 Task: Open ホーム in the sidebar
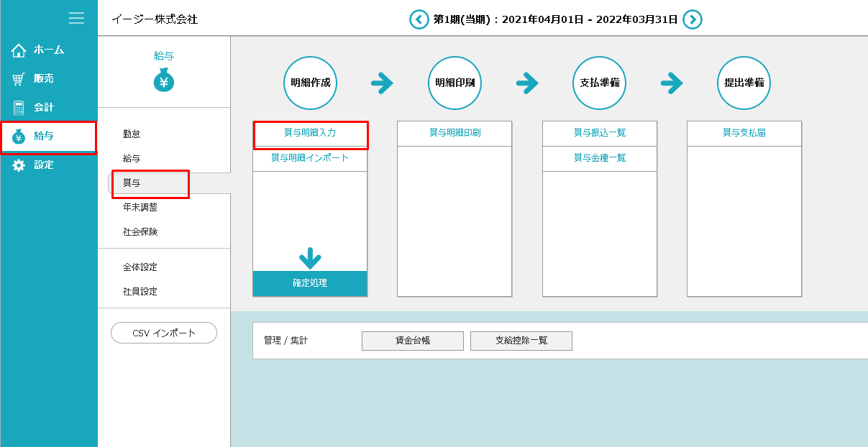pyautogui.click(x=48, y=50)
